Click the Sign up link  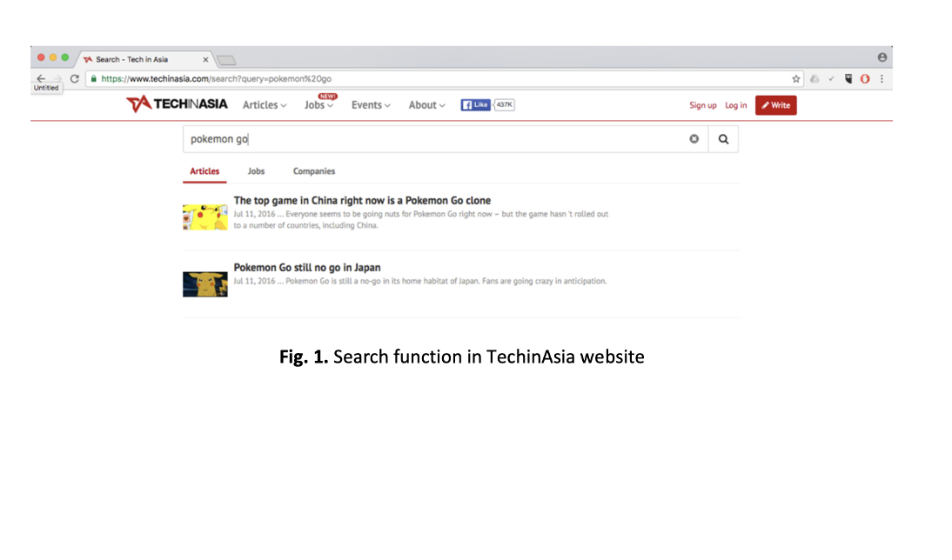[702, 105]
